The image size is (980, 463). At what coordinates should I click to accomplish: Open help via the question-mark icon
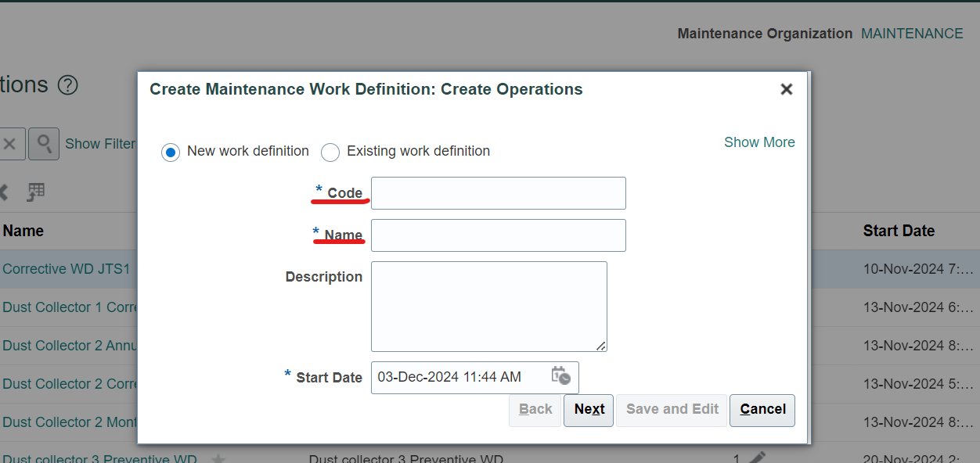coord(67,85)
